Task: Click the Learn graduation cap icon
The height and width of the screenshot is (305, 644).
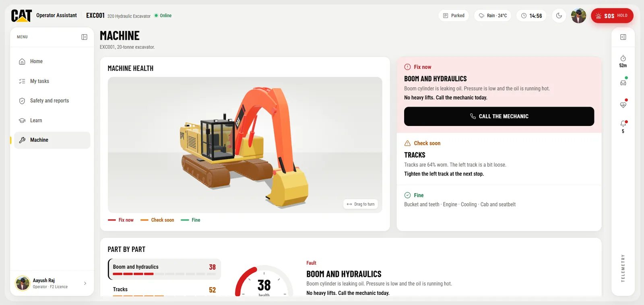Action: (22, 121)
